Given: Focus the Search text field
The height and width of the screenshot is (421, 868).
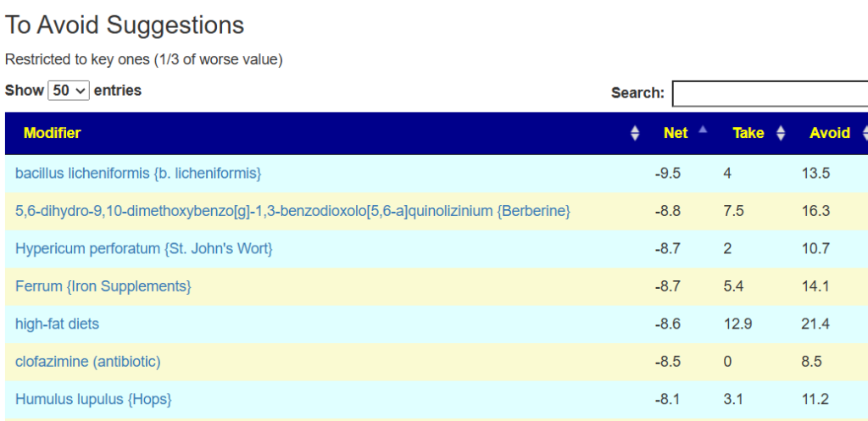Looking at the screenshot, I should [x=770, y=93].
